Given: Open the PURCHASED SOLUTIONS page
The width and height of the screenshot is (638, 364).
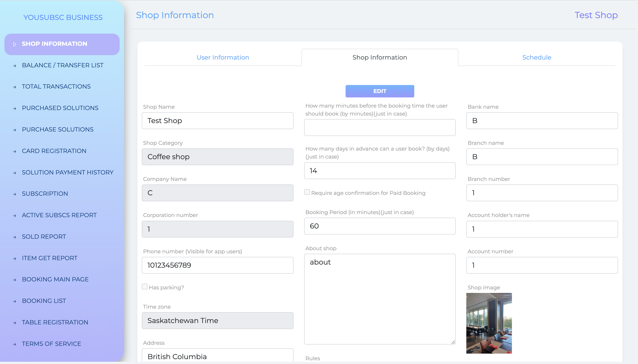Looking at the screenshot, I should 60,108.
